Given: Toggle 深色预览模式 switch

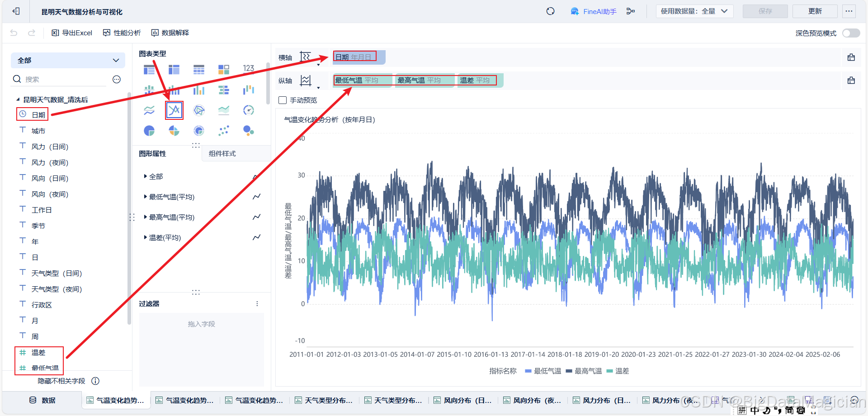Looking at the screenshot, I should (851, 33).
